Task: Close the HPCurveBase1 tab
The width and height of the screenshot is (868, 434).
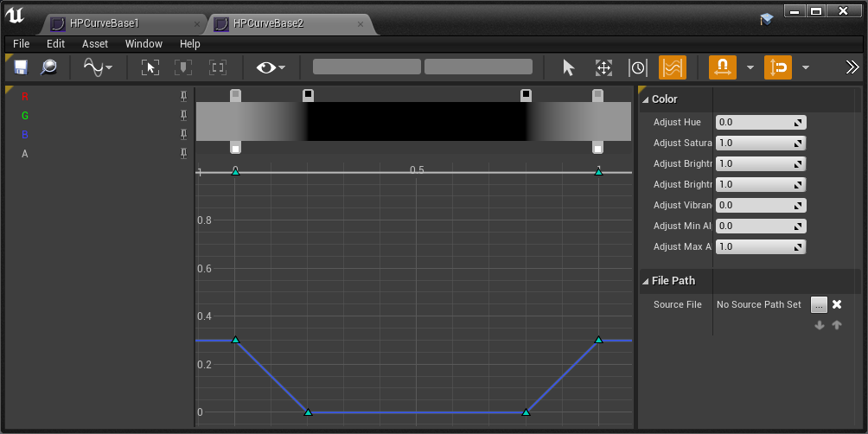Action: point(197,24)
